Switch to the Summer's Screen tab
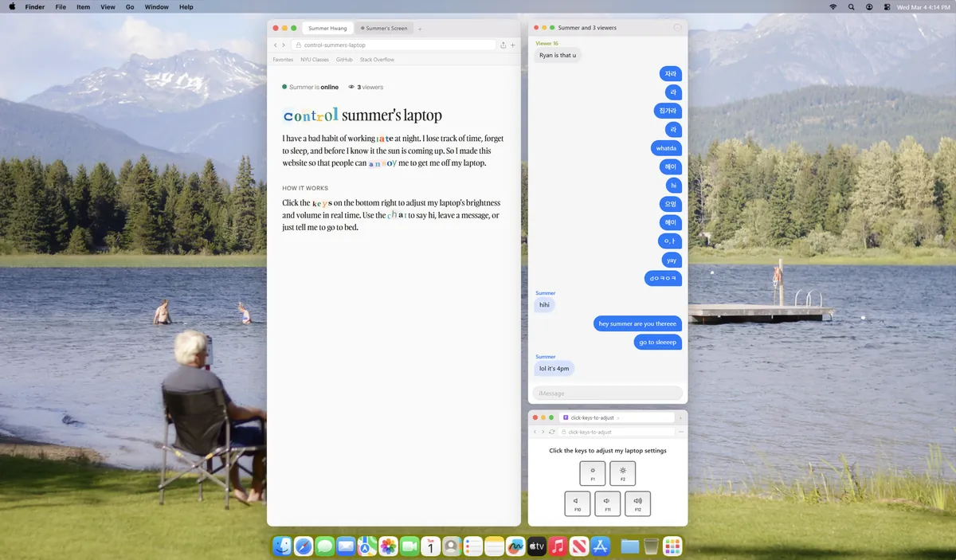956x560 pixels. tap(384, 28)
